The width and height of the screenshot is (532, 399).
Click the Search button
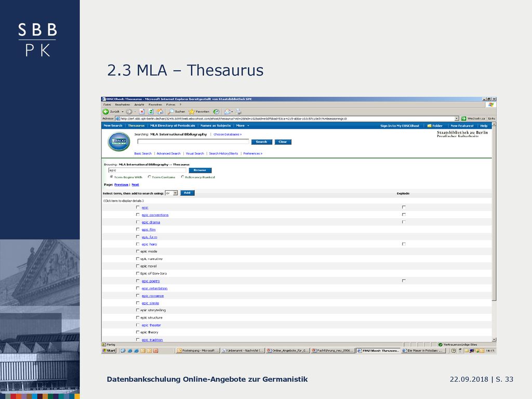point(262,142)
